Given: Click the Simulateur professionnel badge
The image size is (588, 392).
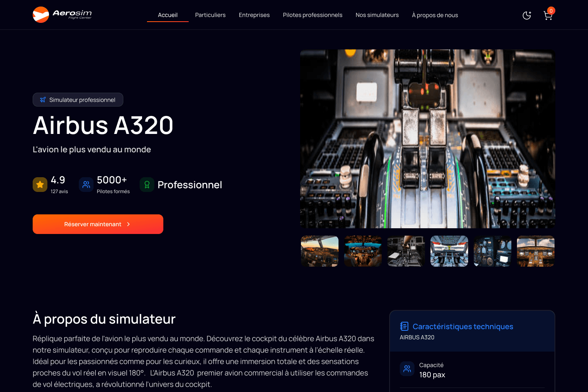Looking at the screenshot, I should tap(78, 100).
